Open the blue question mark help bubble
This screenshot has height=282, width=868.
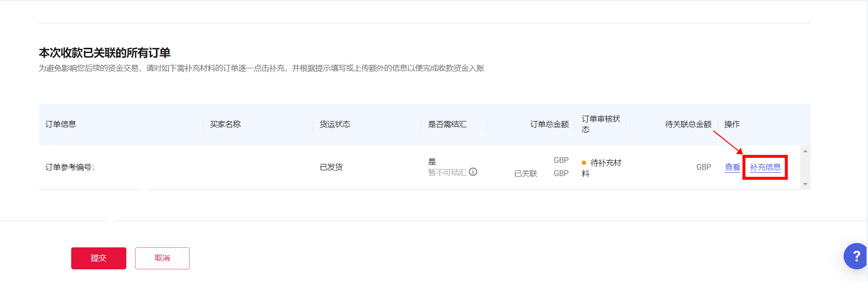coord(856,256)
